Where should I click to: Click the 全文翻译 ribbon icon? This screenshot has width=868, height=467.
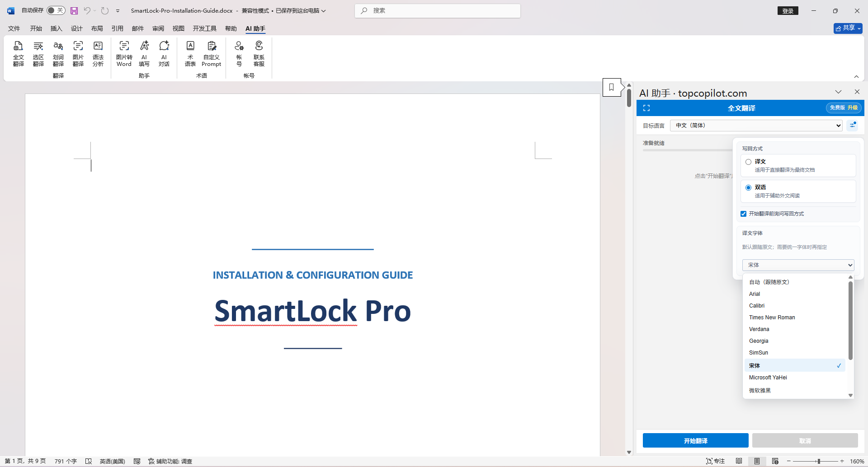19,54
